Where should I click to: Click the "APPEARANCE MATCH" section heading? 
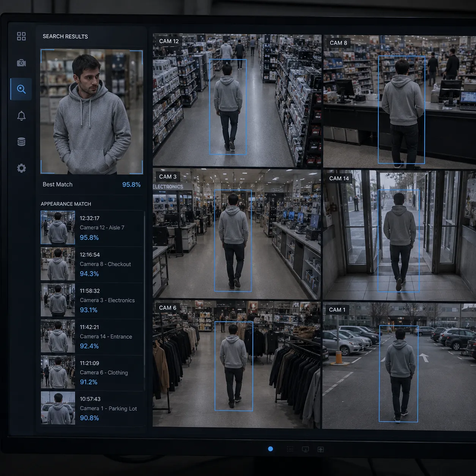(x=66, y=204)
